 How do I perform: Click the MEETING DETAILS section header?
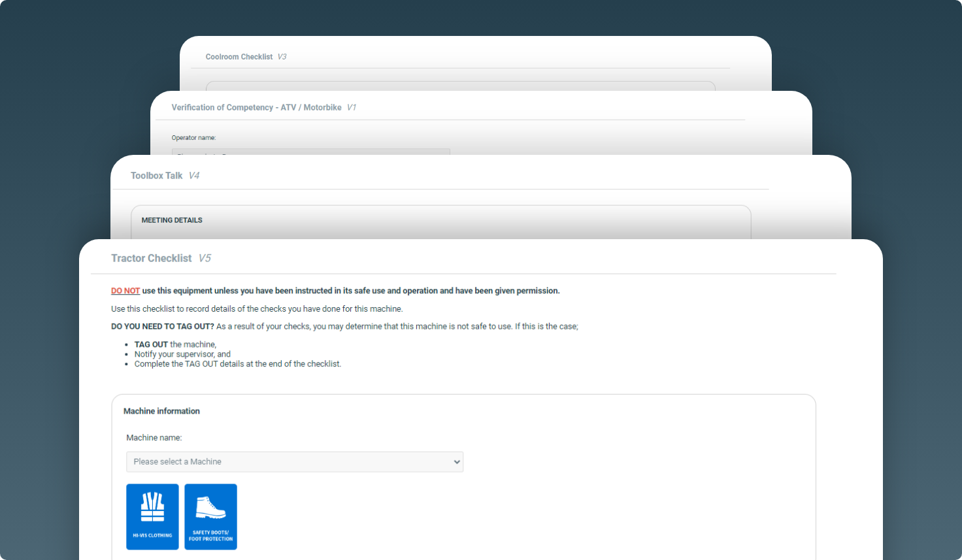[x=172, y=220]
